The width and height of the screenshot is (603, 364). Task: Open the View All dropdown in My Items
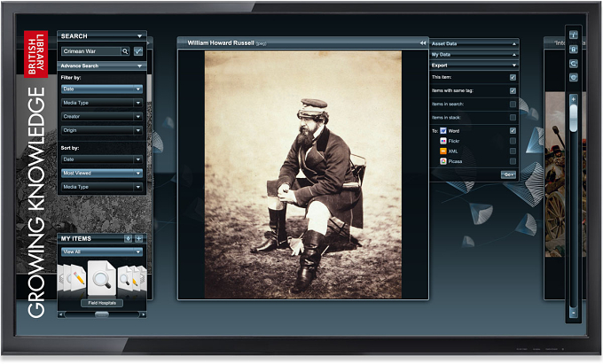102,252
